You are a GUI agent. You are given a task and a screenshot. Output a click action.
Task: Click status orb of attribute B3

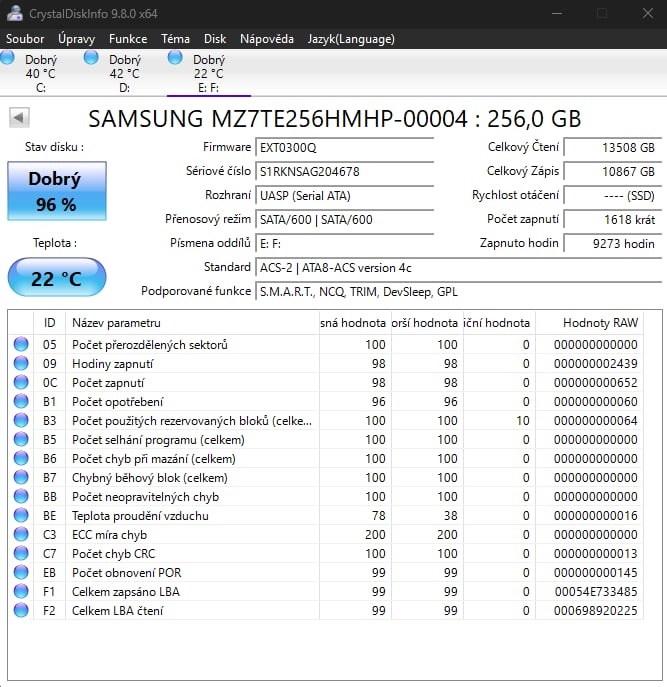[x=21, y=420]
